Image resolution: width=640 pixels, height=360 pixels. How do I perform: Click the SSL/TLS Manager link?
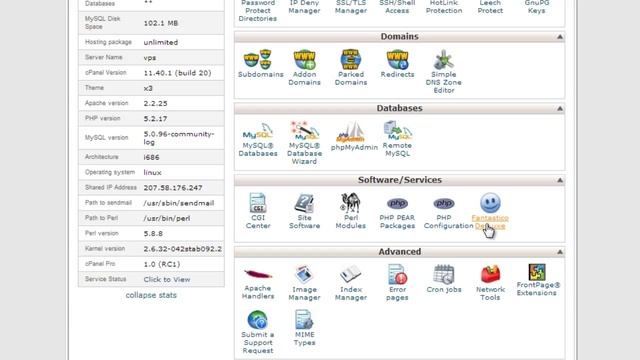[x=351, y=7]
